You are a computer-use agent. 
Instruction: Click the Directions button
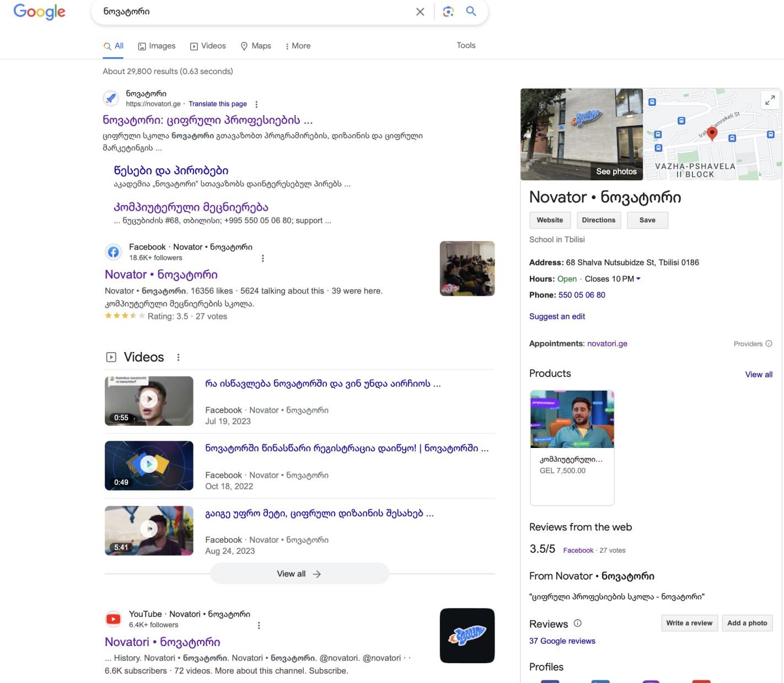(x=599, y=220)
